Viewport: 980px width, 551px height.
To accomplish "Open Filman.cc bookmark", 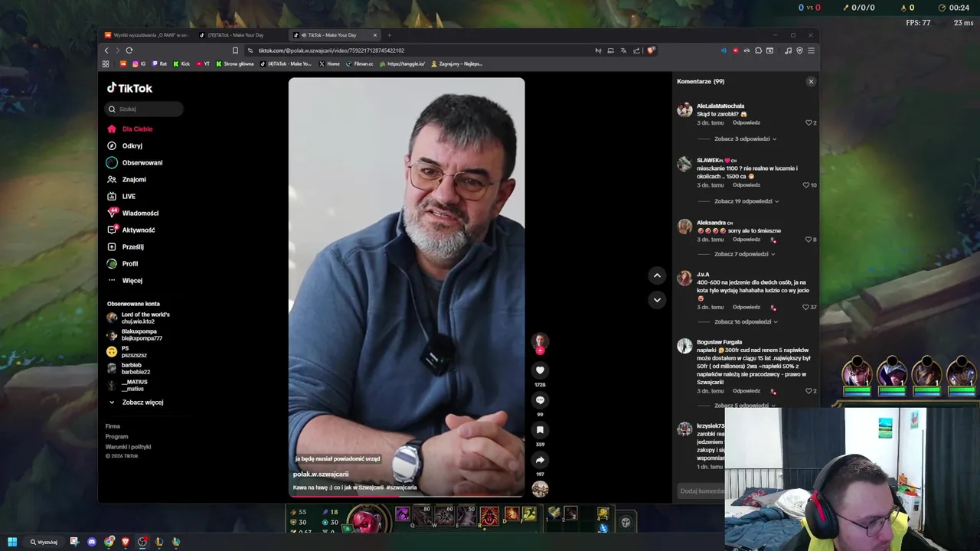I will tap(360, 64).
